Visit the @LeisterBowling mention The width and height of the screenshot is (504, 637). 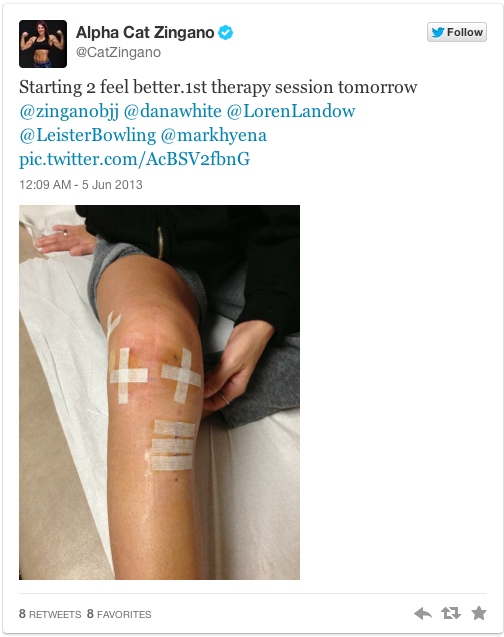pos(88,135)
